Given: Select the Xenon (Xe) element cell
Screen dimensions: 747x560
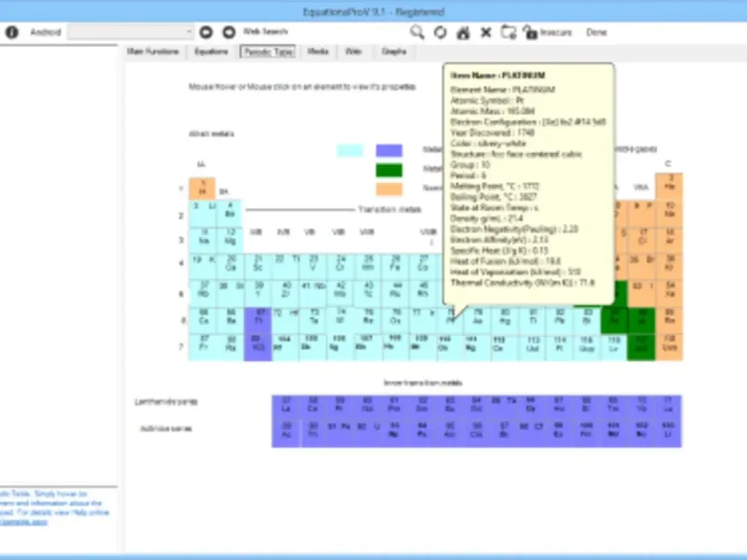Looking at the screenshot, I should point(669,293).
